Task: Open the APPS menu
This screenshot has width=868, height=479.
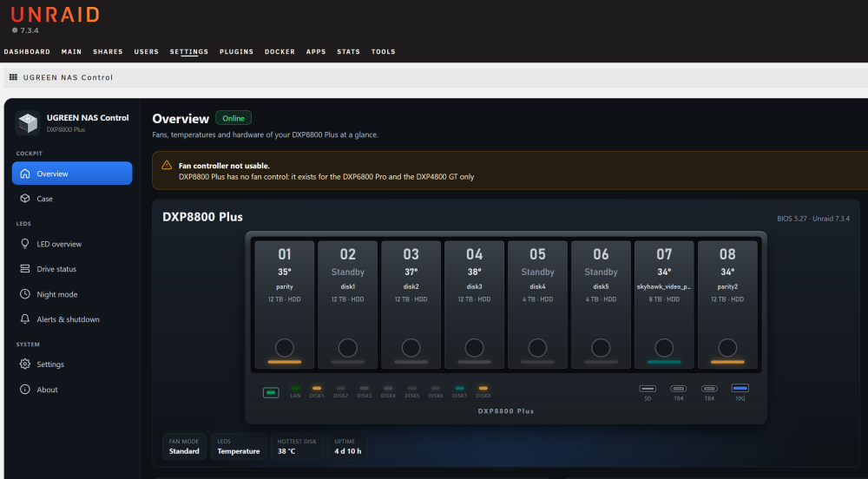Action: coord(316,51)
